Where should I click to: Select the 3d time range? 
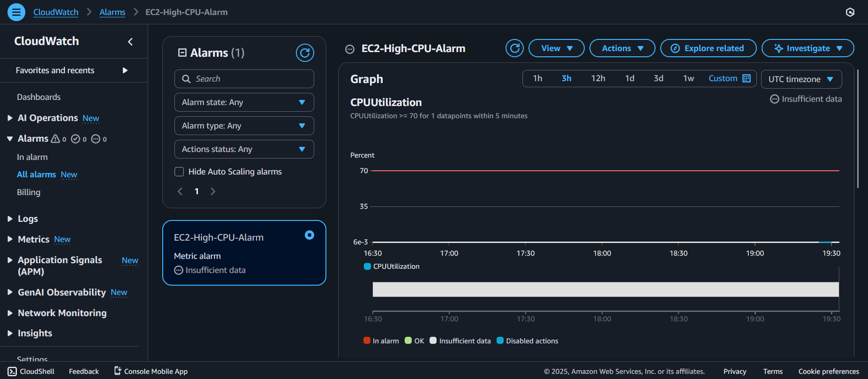(x=658, y=78)
